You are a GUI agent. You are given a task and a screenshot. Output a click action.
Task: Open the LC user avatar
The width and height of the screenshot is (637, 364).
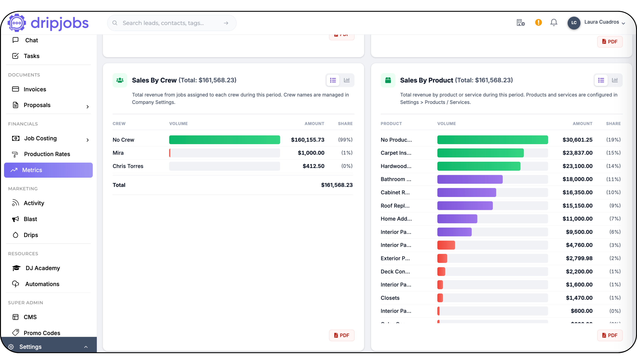tap(574, 23)
